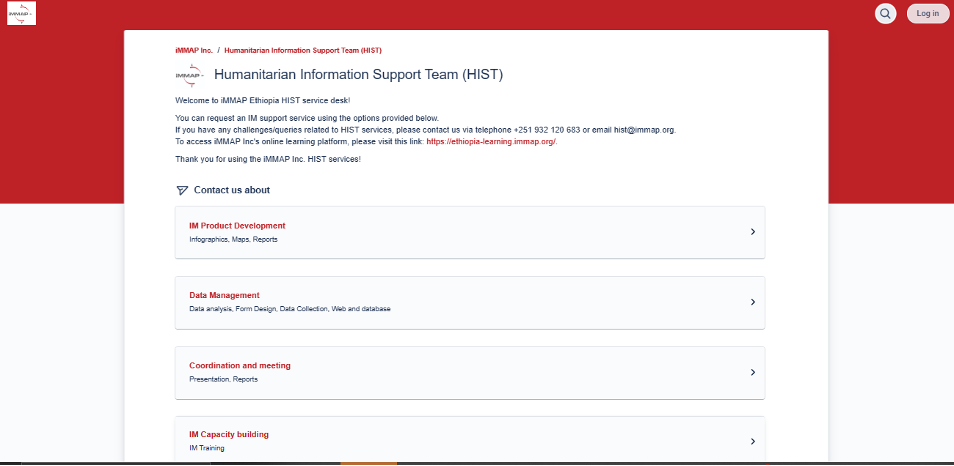954x466 pixels.
Task: Click the 'Presentation, Reports' description text
Action: point(223,379)
